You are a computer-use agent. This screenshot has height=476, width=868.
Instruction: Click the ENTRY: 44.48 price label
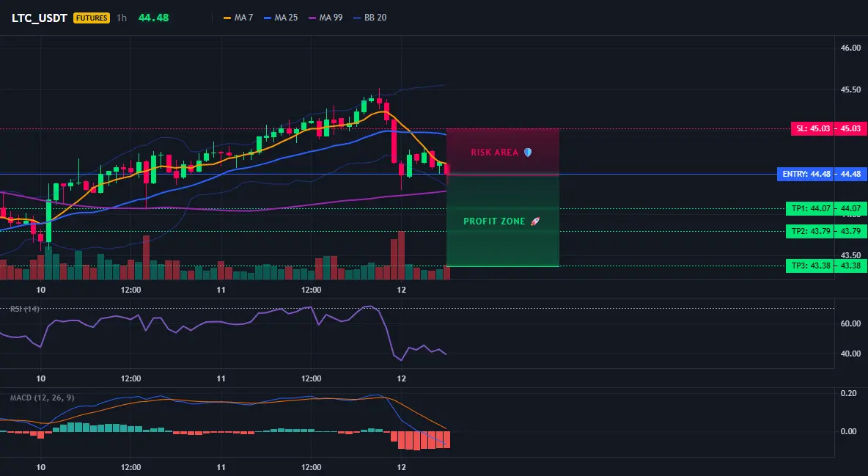(x=806, y=174)
